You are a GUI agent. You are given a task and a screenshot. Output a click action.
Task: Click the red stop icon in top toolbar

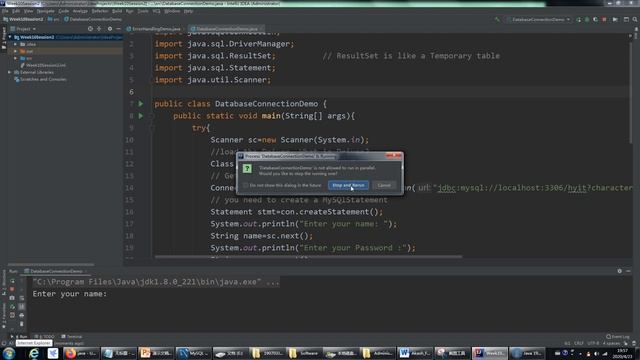604,19
